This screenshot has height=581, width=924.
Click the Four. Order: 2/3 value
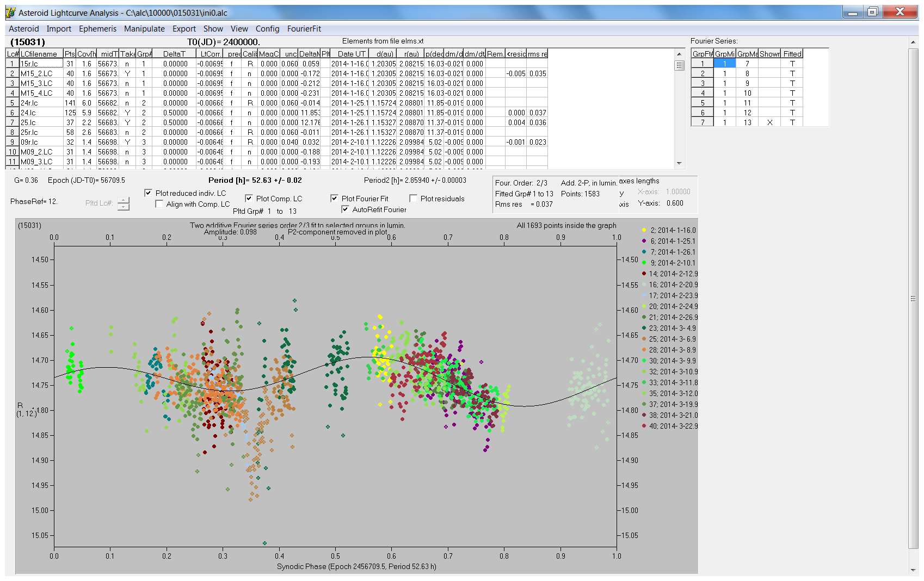point(521,183)
